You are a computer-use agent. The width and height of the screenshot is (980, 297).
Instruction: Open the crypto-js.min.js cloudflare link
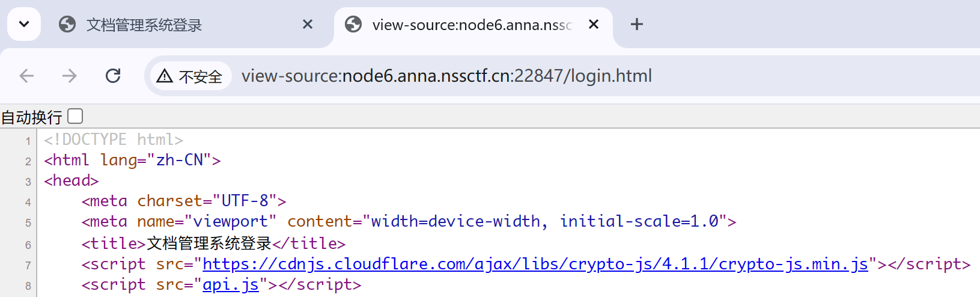(535, 264)
